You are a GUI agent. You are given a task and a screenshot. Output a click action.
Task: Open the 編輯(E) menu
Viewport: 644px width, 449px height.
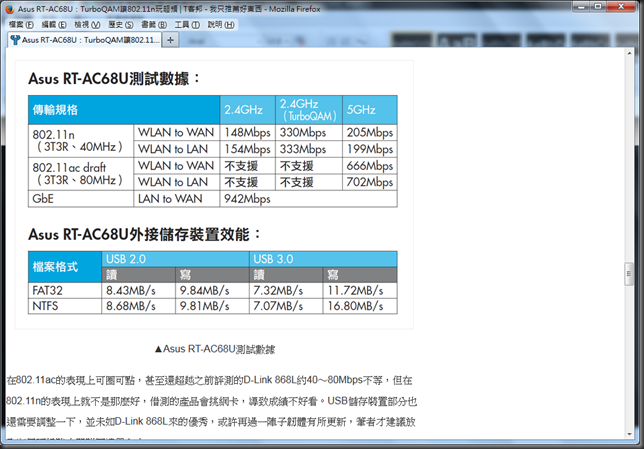[54, 25]
